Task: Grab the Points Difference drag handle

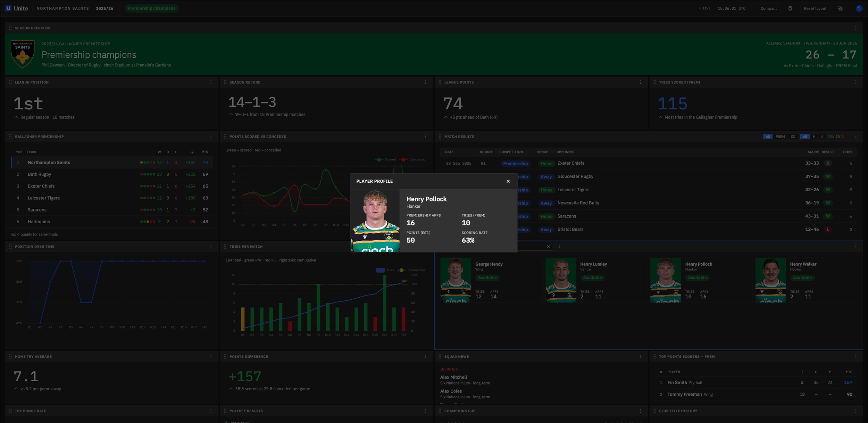Action: (x=225, y=357)
